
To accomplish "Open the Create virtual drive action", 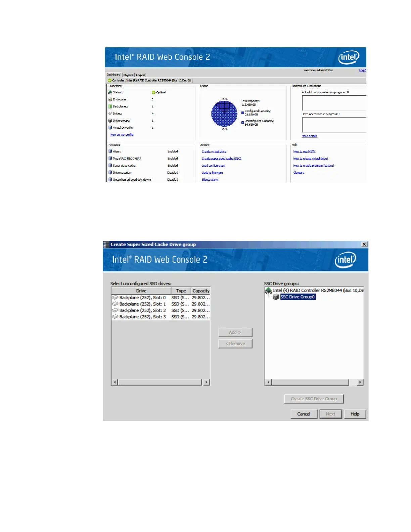I will point(214,151).
